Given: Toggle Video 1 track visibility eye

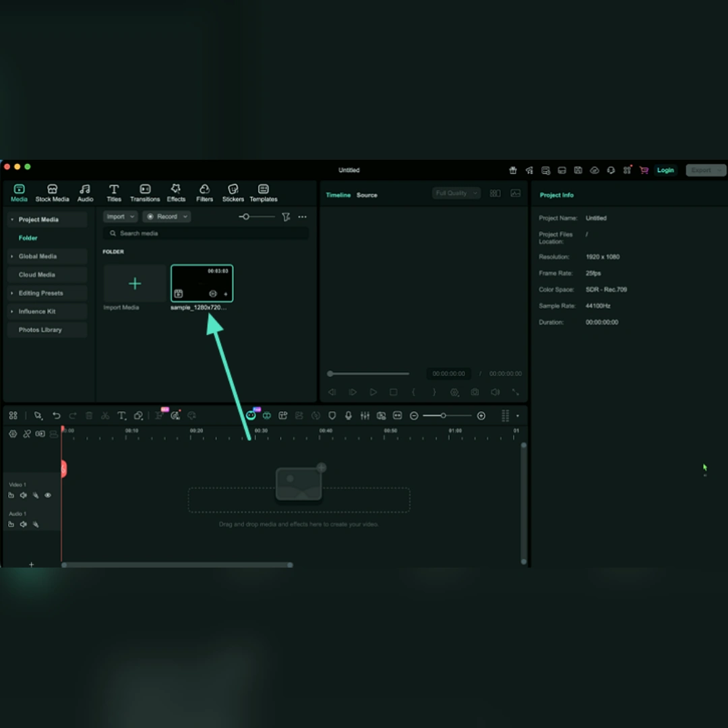Looking at the screenshot, I should 48,495.
